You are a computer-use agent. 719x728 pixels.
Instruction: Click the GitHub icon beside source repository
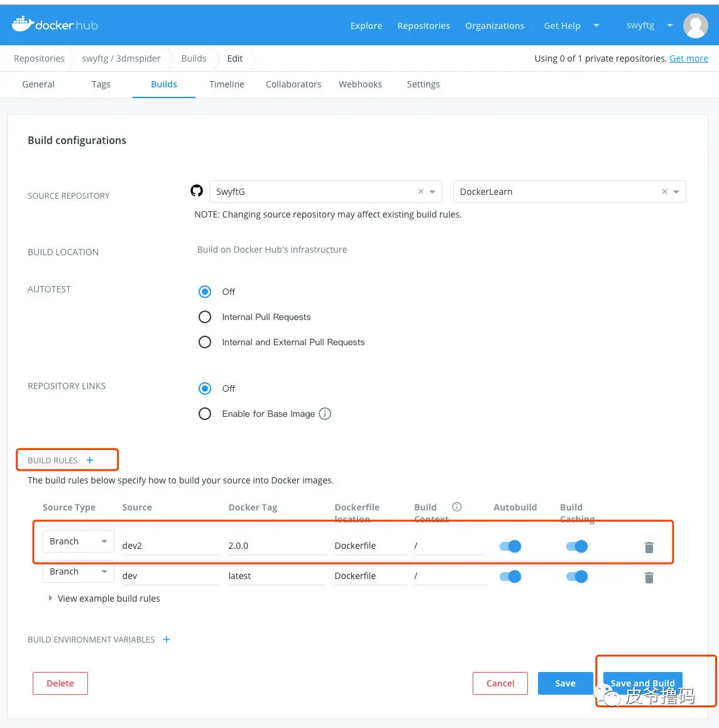197,191
